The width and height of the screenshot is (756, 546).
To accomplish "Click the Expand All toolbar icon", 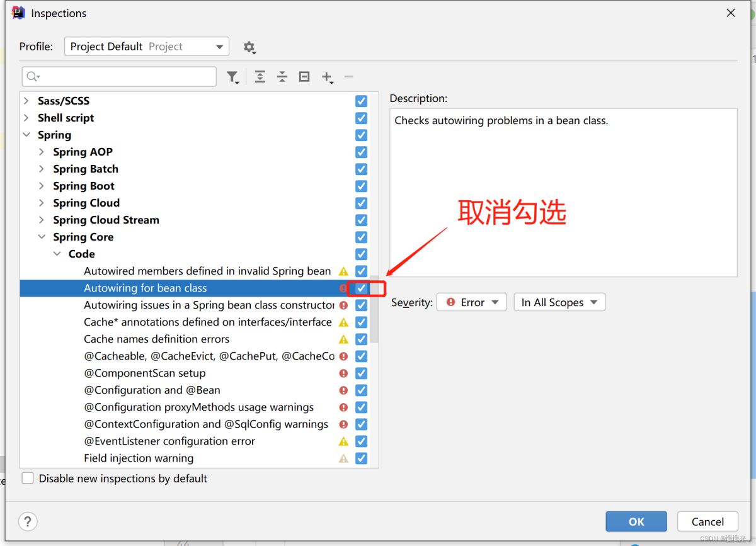I will pos(260,77).
